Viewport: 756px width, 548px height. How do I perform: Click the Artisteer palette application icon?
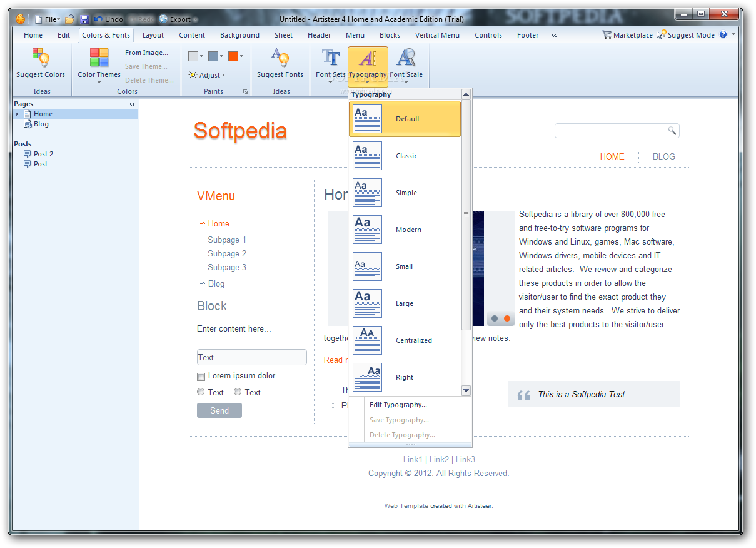21,19
